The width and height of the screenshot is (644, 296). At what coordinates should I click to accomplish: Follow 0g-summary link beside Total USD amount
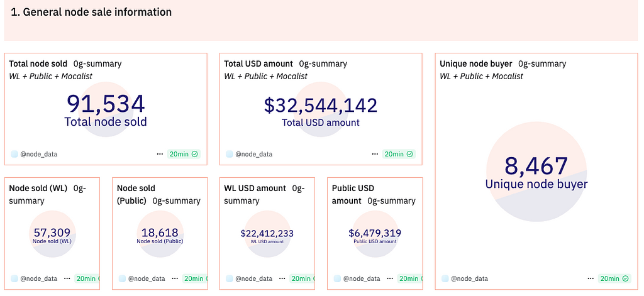pos(323,63)
